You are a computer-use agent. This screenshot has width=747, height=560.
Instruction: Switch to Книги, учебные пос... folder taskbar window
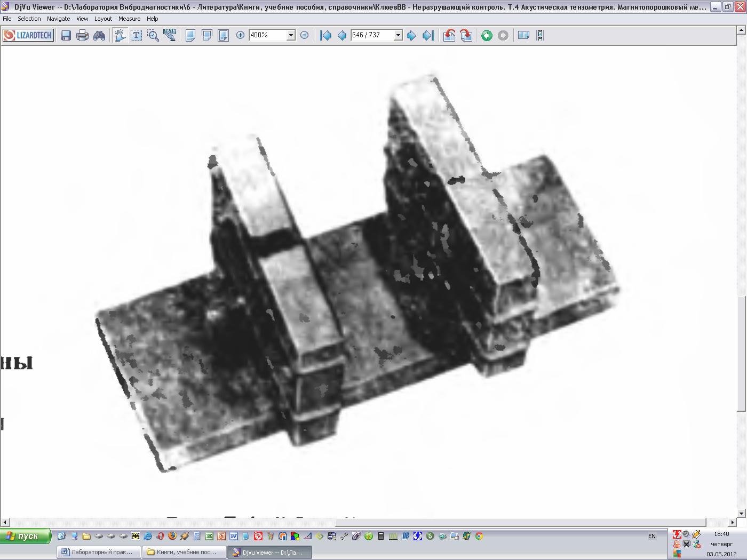pyautogui.click(x=184, y=552)
